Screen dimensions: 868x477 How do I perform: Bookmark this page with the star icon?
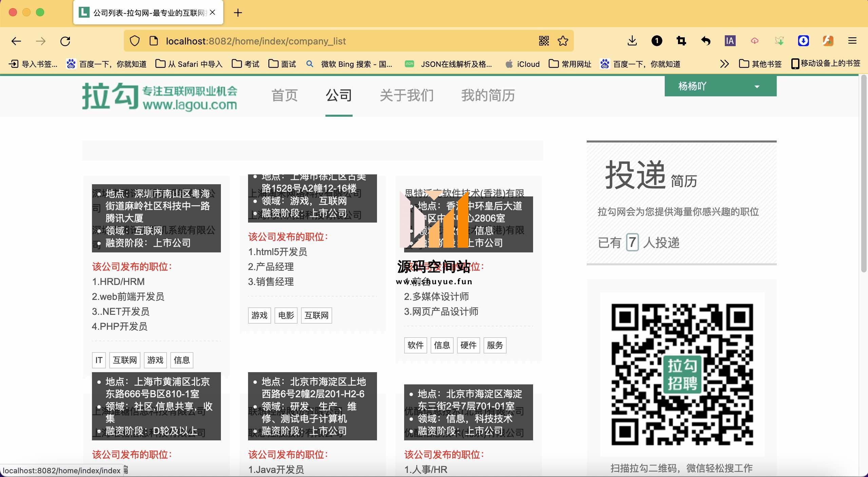coord(563,41)
